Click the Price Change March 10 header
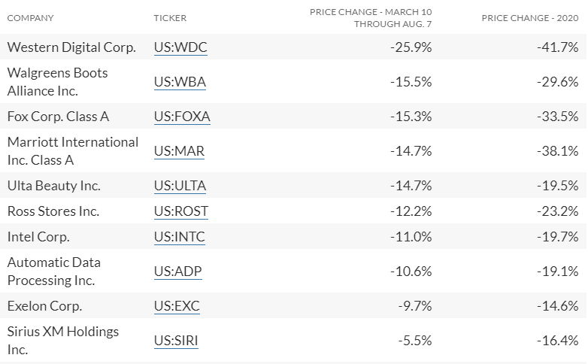 click(x=371, y=18)
